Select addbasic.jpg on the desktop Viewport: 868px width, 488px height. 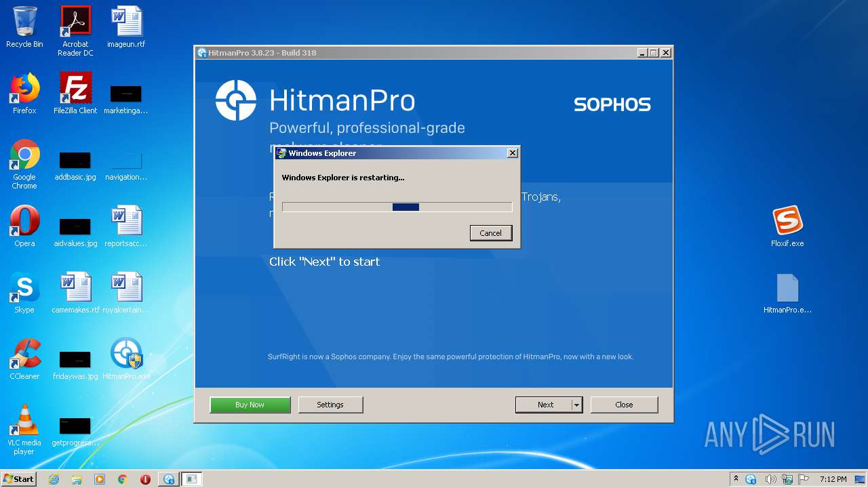[75, 165]
